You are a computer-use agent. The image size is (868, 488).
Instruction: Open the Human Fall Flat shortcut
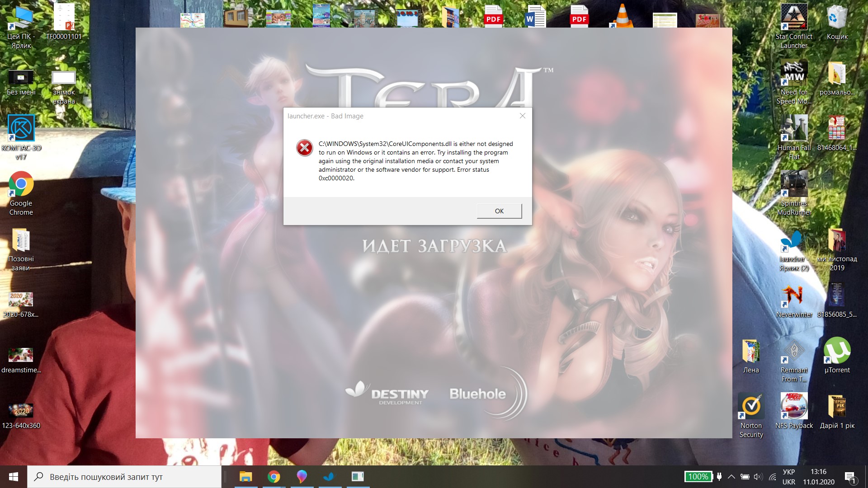coord(794,137)
